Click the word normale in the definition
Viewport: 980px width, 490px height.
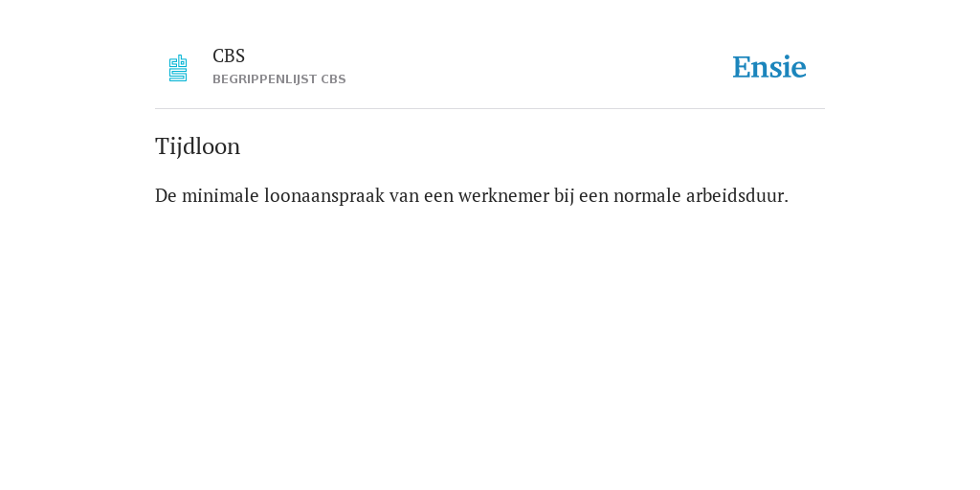tap(648, 195)
